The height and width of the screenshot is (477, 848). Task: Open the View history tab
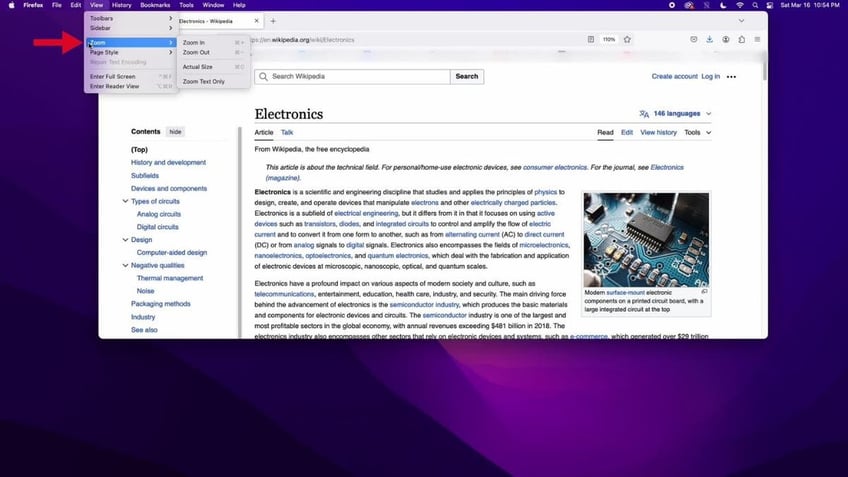pyautogui.click(x=658, y=132)
